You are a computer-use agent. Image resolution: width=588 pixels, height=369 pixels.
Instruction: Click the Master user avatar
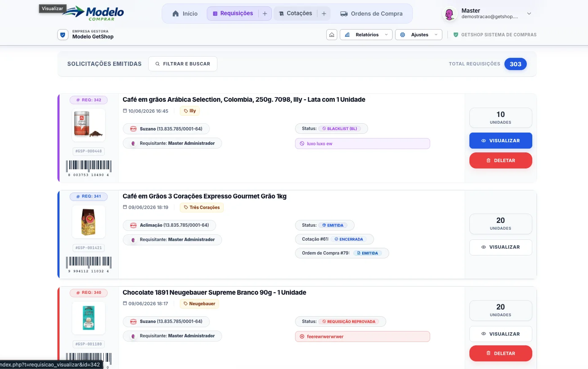point(450,14)
